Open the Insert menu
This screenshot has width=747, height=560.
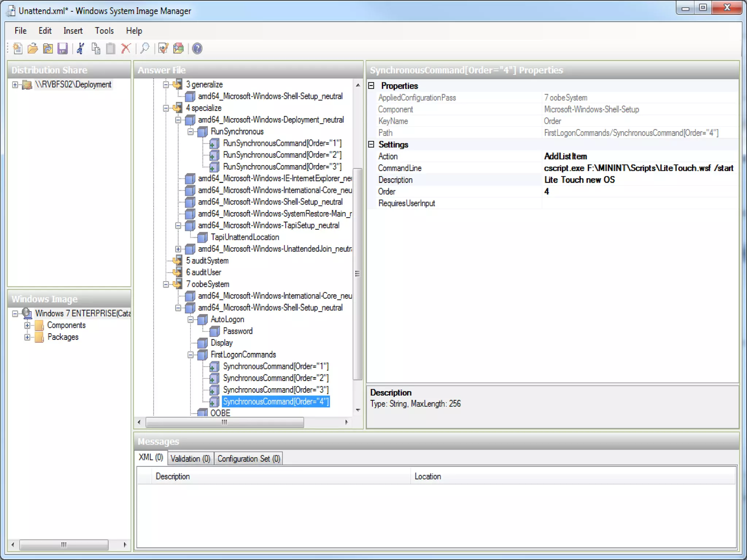[x=73, y=31]
